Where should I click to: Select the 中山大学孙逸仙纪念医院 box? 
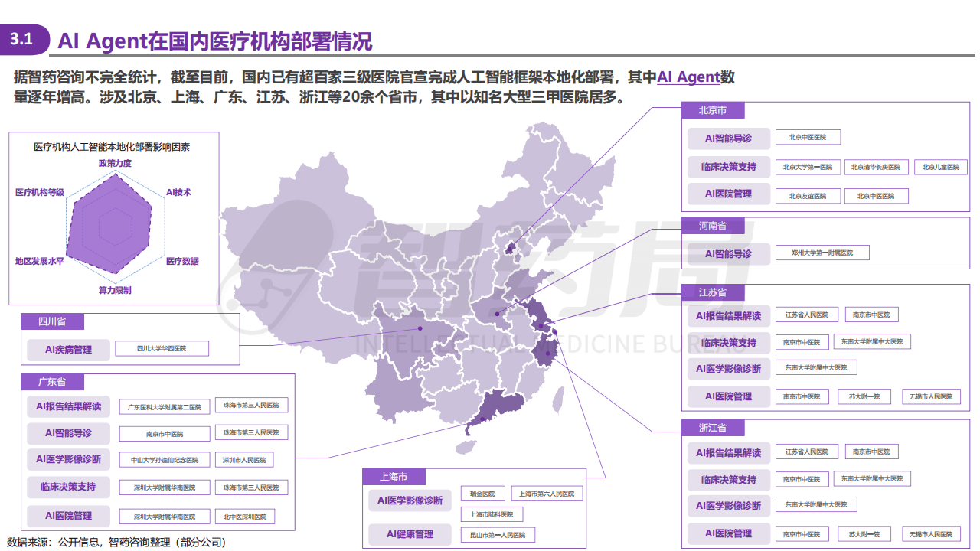[x=165, y=460]
